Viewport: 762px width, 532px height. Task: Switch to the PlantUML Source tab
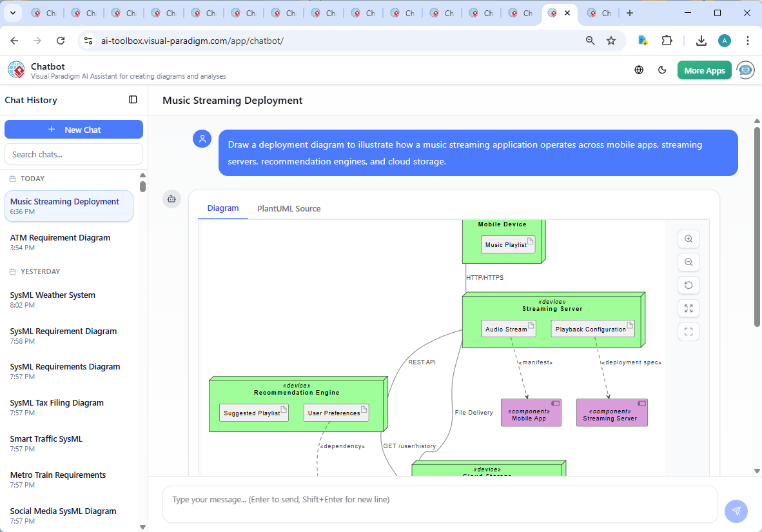pos(288,208)
